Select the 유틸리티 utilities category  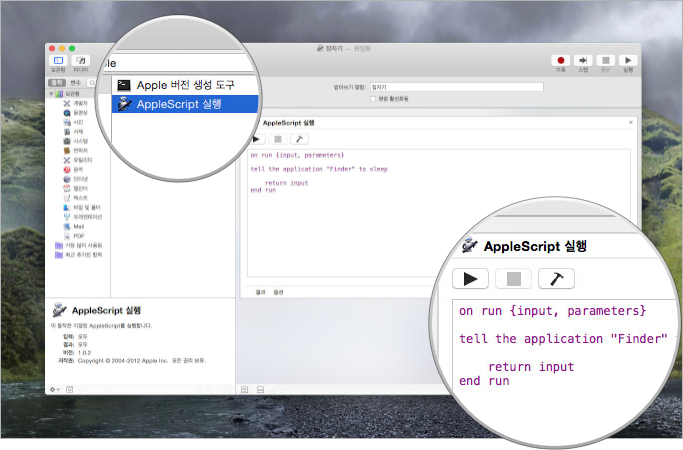click(78, 160)
